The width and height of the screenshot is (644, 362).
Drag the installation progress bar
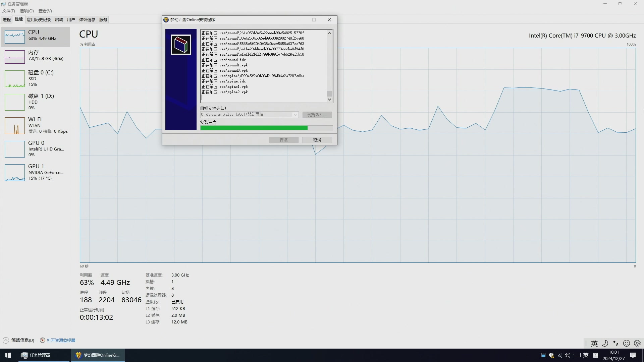click(x=266, y=128)
